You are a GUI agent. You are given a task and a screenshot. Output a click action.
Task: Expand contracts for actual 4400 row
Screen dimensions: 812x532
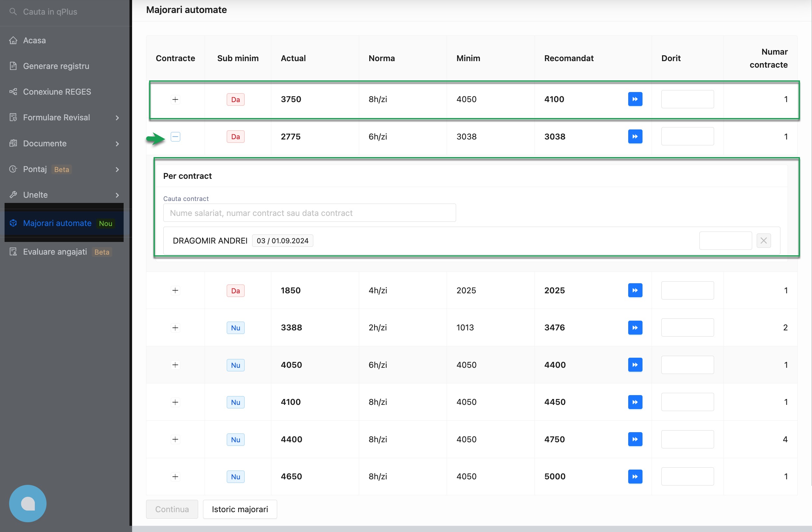pyautogui.click(x=175, y=439)
